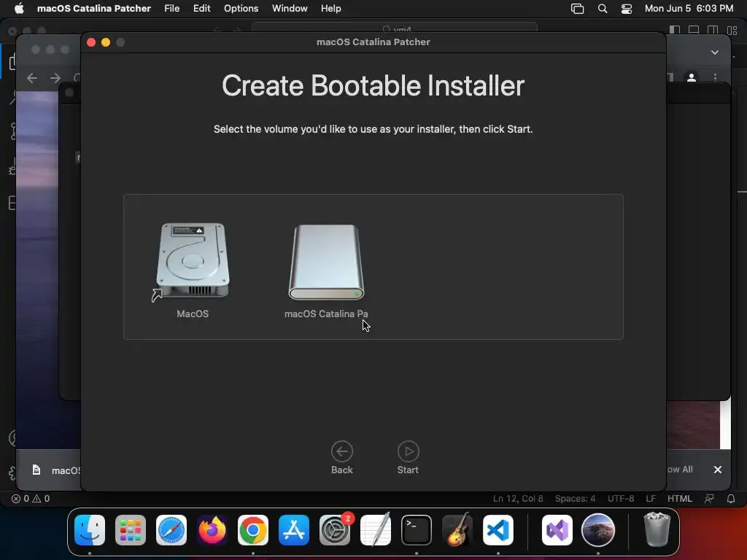Open App Store from the Dock

(x=294, y=530)
